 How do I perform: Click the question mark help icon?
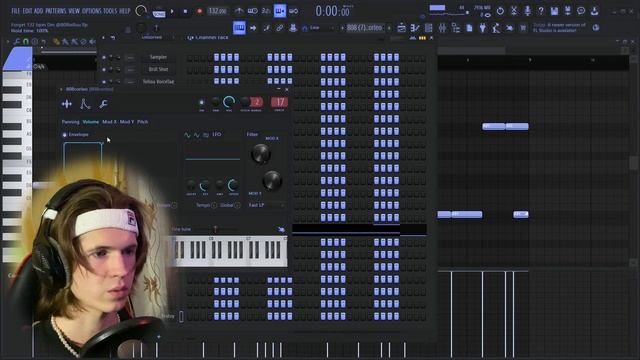[x=541, y=11]
